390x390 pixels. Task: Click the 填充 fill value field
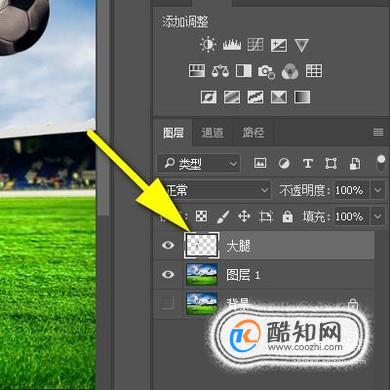(351, 217)
